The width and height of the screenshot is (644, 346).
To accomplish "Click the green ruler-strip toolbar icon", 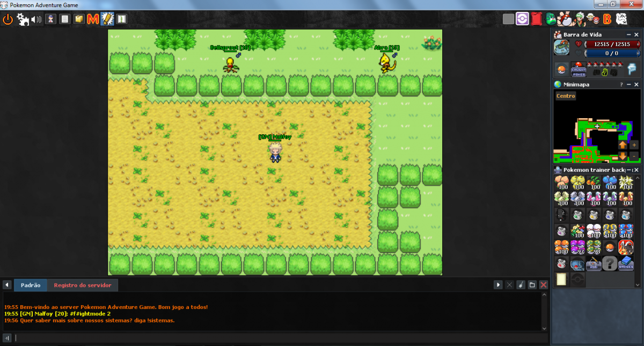I will pos(121,20).
